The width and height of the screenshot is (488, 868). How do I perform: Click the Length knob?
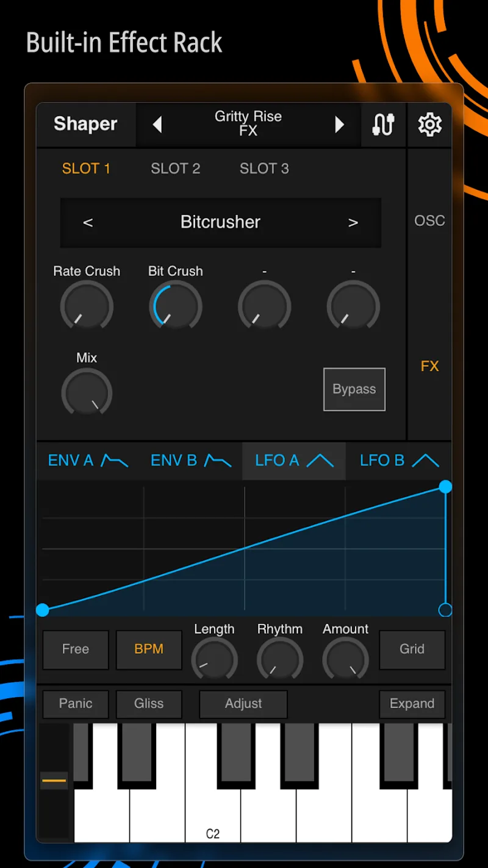pyautogui.click(x=214, y=660)
